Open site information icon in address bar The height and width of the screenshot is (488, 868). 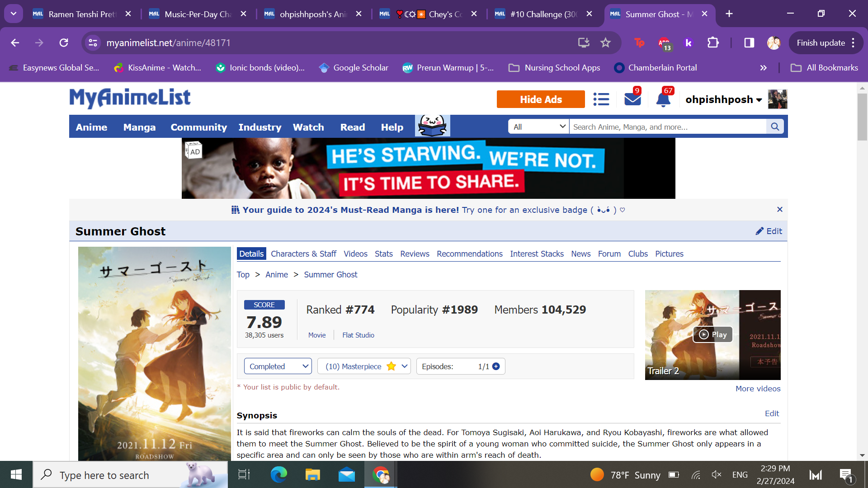click(x=93, y=43)
